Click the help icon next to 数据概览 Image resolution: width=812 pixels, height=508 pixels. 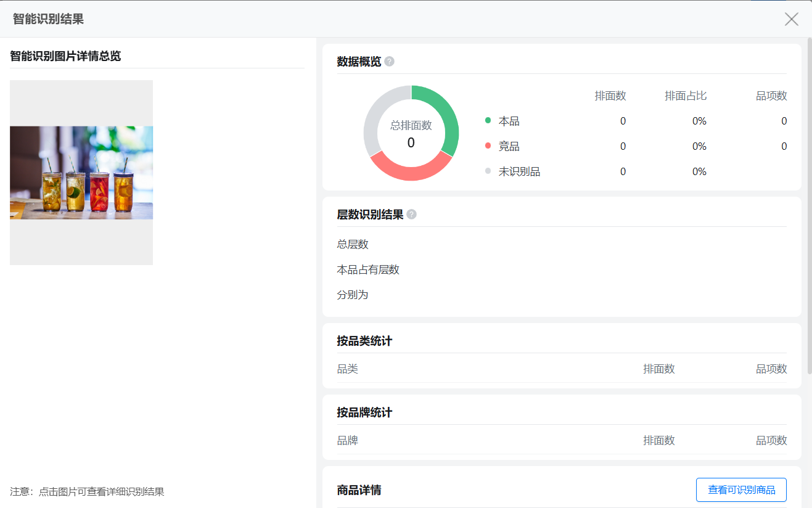pos(389,62)
